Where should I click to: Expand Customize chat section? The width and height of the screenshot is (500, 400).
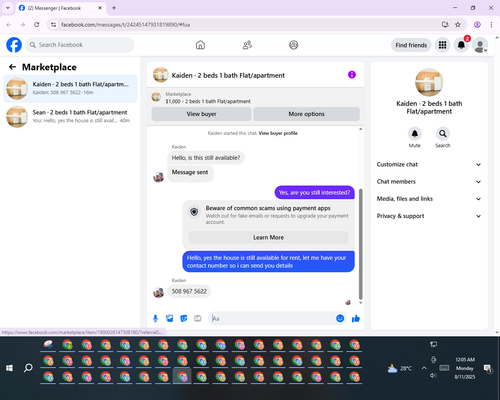pyautogui.click(x=429, y=164)
